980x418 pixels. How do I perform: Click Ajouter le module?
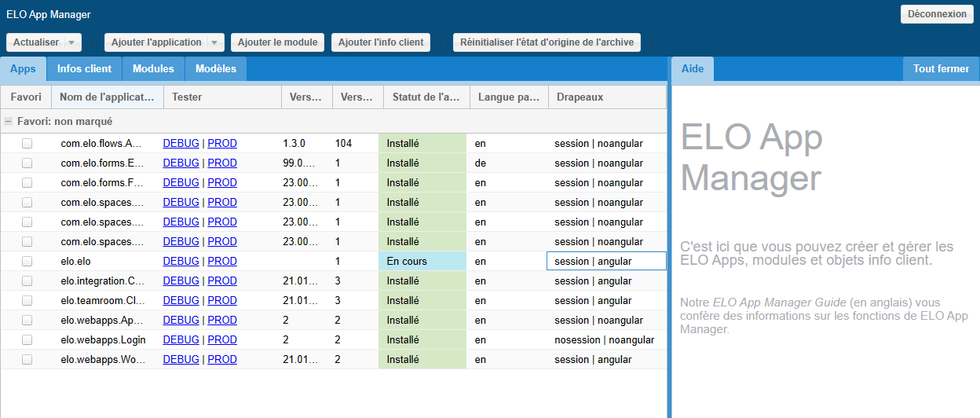pyautogui.click(x=277, y=42)
